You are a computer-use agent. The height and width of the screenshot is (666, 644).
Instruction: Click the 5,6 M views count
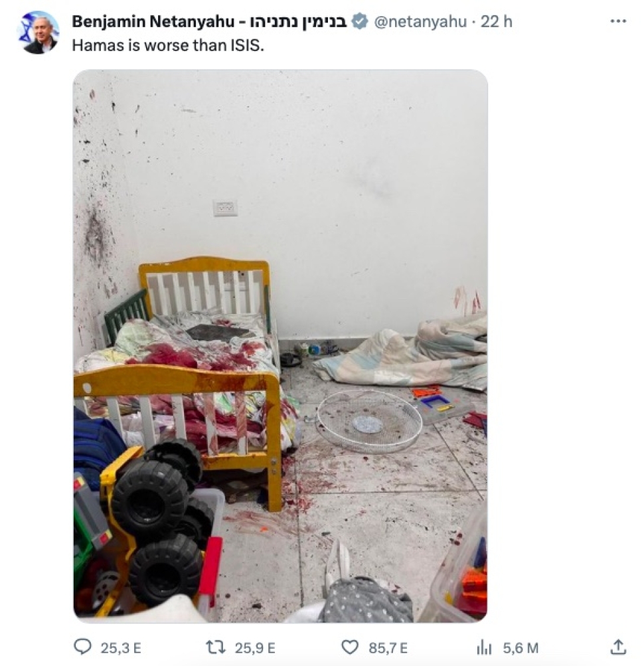point(521,647)
